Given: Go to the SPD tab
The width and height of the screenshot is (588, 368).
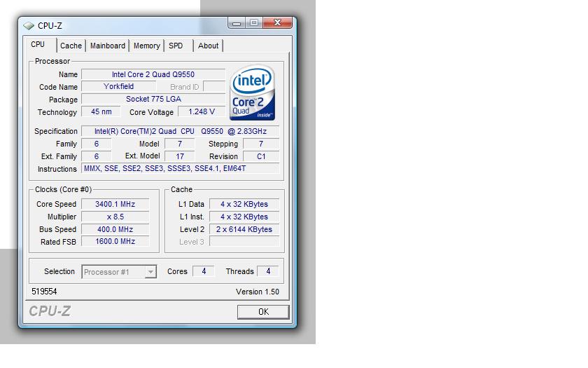Looking at the screenshot, I should (x=176, y=46).
